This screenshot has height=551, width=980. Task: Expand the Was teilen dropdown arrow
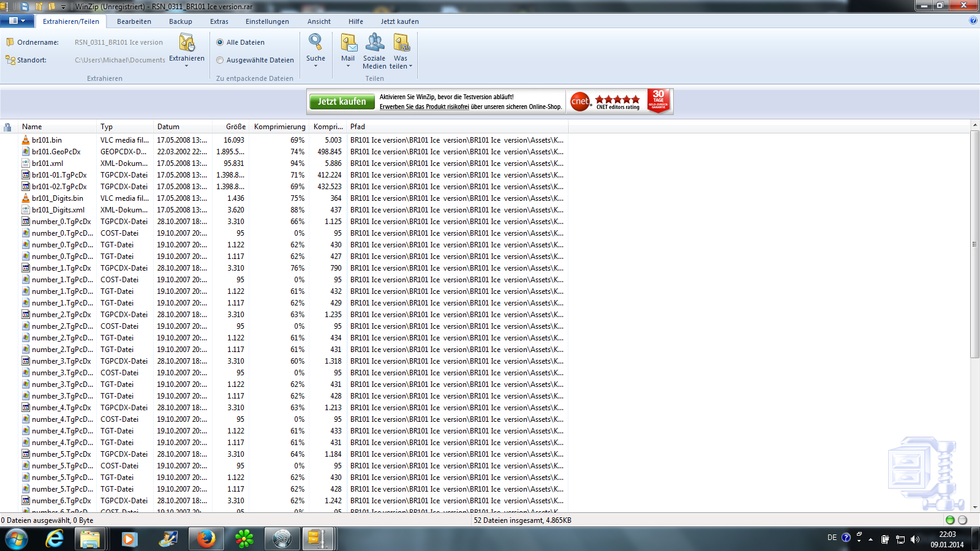tap(410, 66)
